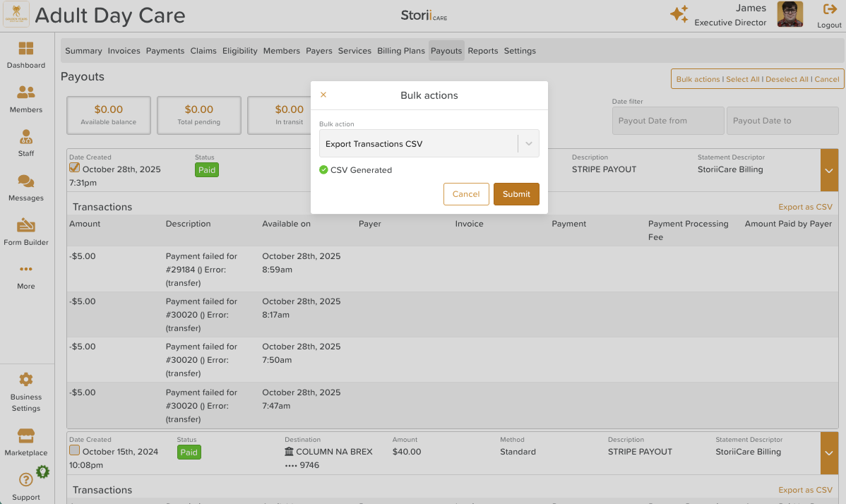Uncheck the October 28th, 2025 payout checkbox
The image size is (846, 504).
(74, 168)
